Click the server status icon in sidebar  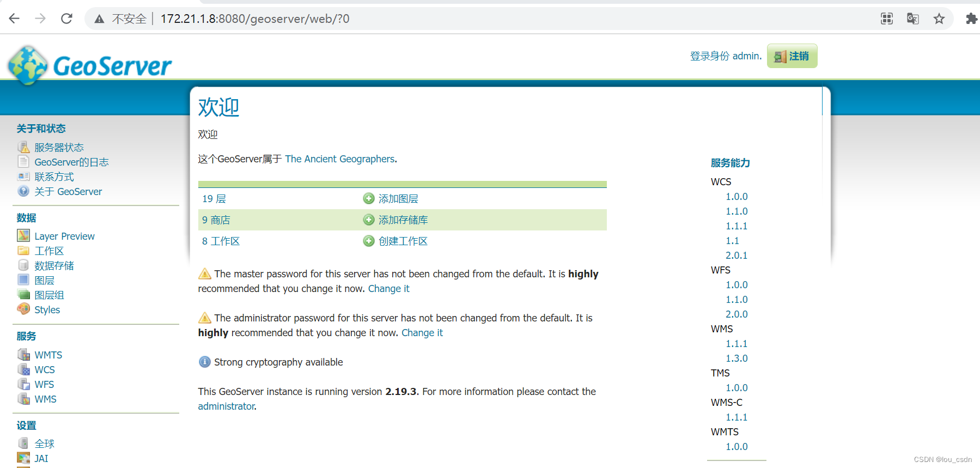tap(23, 147)
